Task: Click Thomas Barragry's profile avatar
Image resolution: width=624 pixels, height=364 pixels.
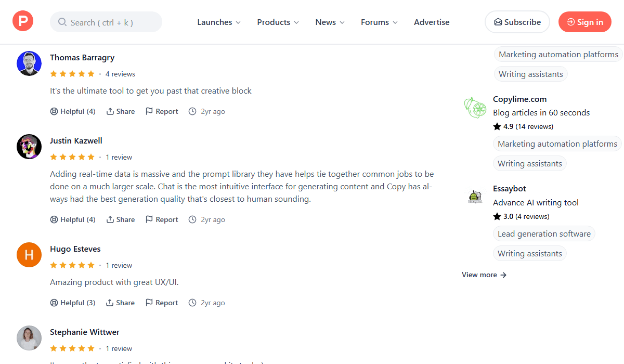Action: (x=29, y=63)
